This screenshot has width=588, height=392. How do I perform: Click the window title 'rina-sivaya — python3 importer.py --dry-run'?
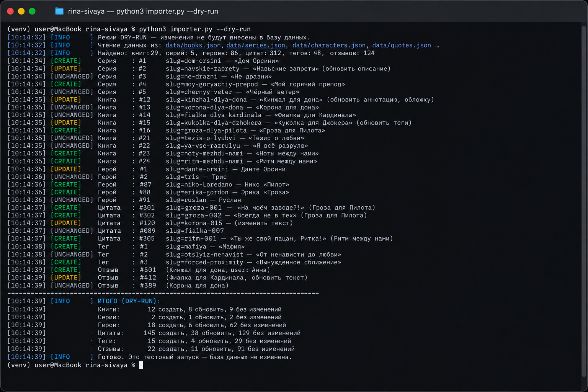(x=143, y=11)
